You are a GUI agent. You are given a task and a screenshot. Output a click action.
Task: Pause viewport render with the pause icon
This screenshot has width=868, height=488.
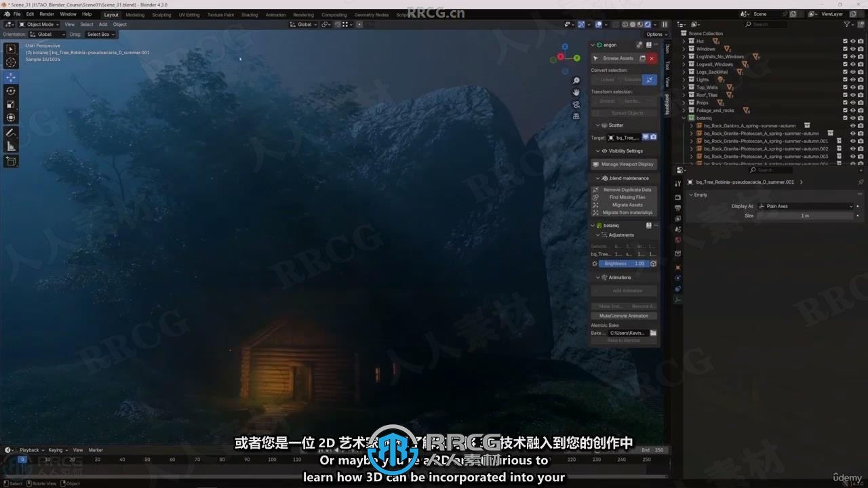[x=665, y=24]
